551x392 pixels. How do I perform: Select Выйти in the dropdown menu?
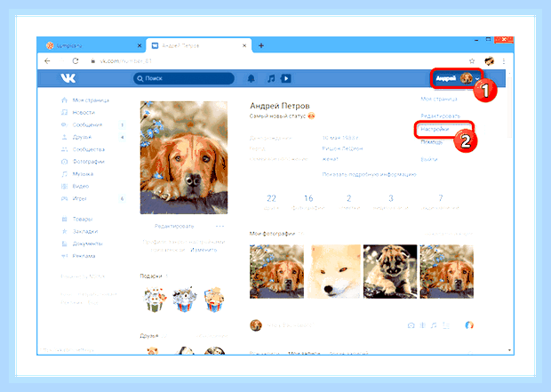point(429,159)
